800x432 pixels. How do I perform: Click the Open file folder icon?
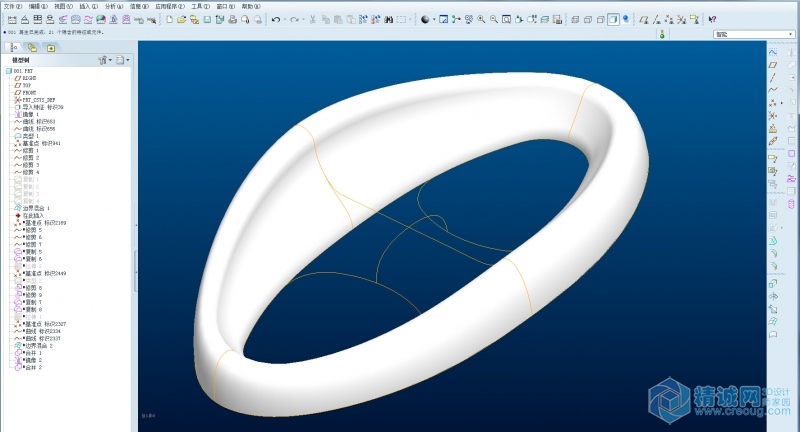182,19
